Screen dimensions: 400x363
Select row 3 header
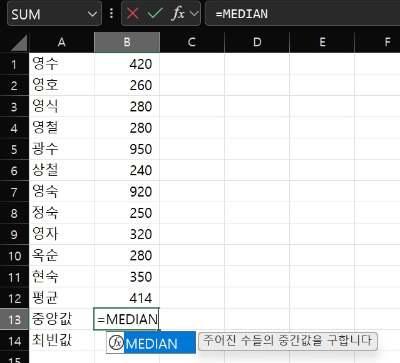tap(14, 107)
